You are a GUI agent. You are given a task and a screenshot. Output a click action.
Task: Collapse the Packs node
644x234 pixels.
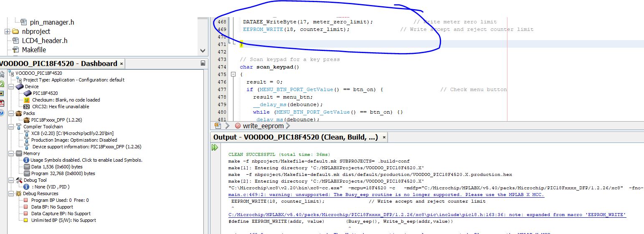(11, 113)
